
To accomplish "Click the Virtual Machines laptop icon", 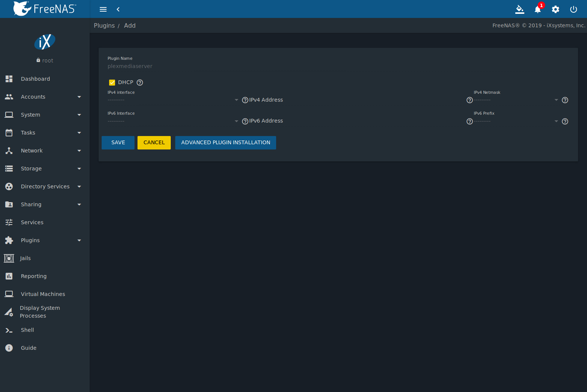I will 9,294.
